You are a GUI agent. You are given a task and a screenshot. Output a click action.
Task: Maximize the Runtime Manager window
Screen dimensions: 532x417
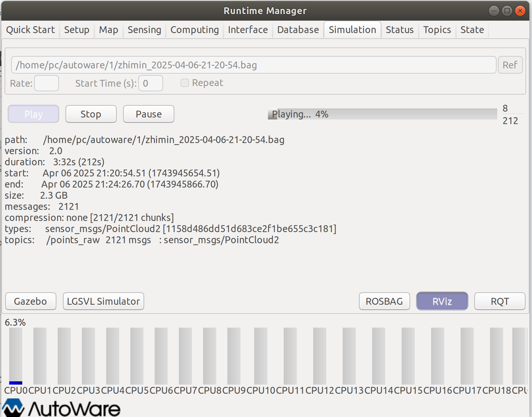pos(507,11)
